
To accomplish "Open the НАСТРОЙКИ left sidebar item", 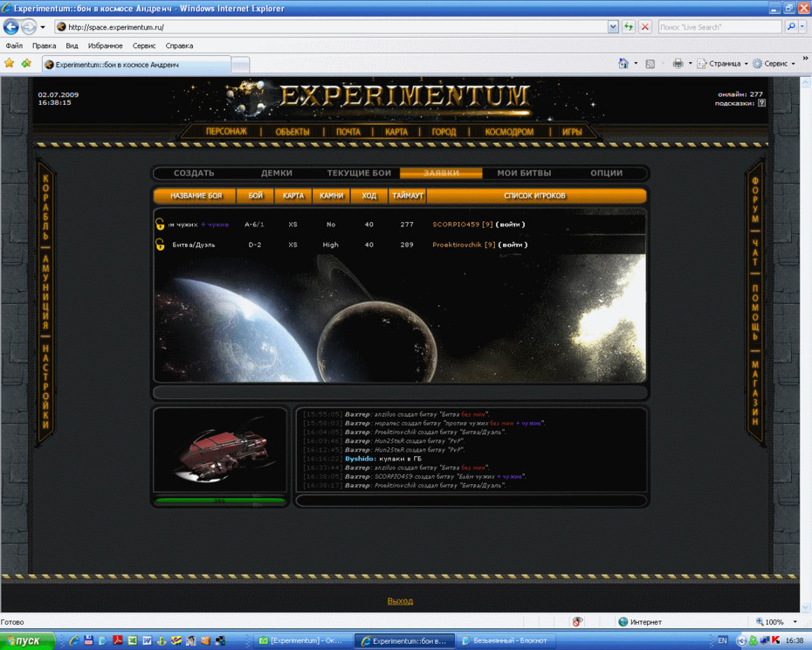I will pyautogui.click(x=45, y=386).
